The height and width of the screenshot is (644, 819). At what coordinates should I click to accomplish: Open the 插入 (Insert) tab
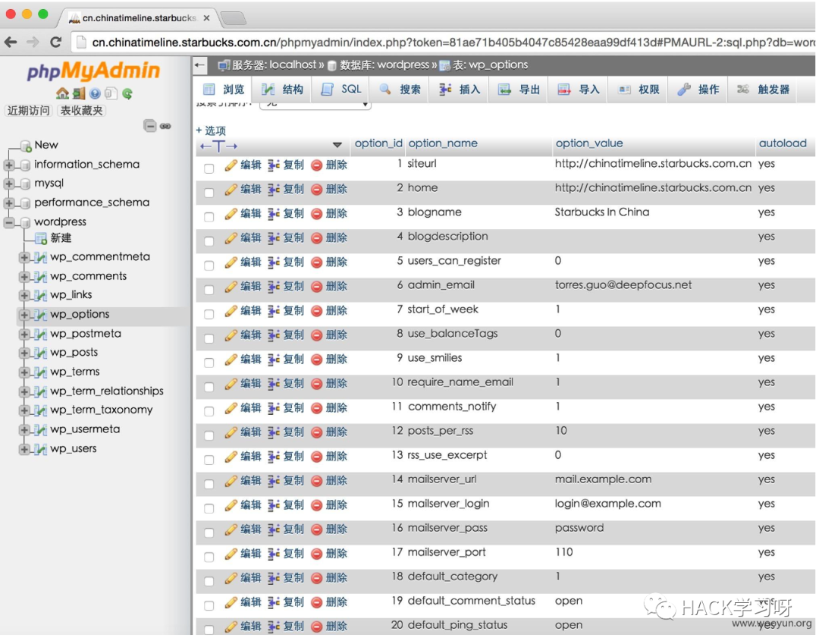pos(460,90)
